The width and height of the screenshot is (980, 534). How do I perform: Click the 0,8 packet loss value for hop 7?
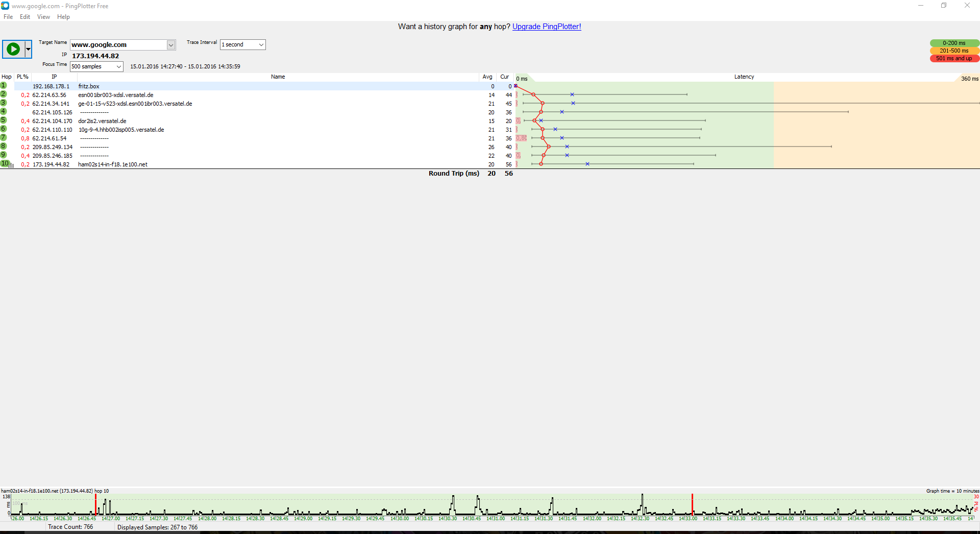tap(25, 138)
